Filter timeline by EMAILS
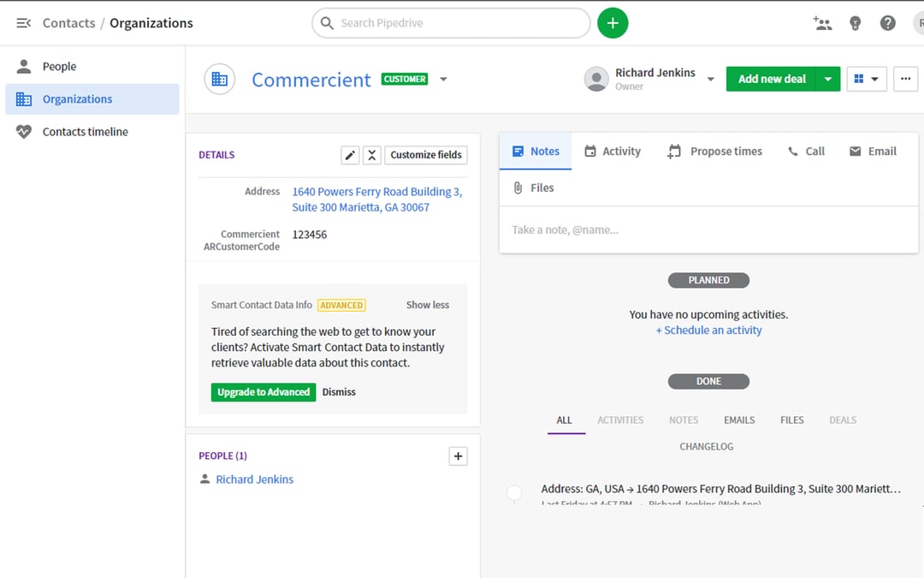The height and width of the screenshot is (578, 924). tap(739, 420)
